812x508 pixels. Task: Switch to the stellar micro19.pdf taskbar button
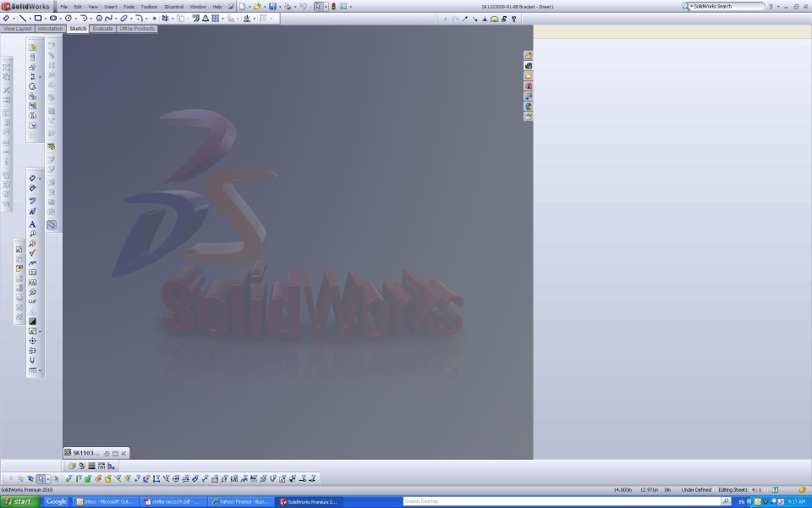click(173, 502)
